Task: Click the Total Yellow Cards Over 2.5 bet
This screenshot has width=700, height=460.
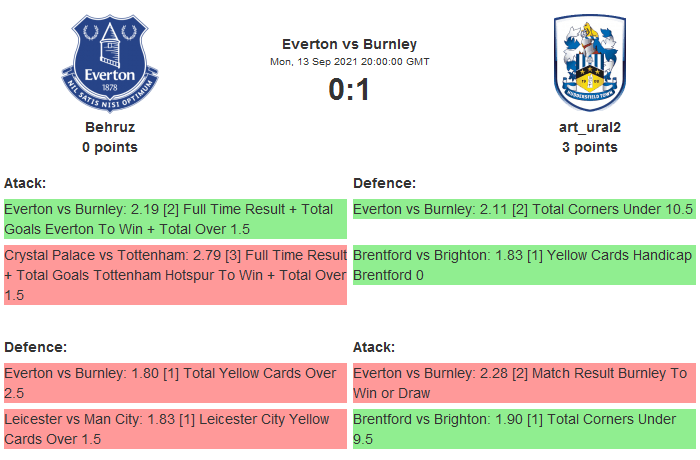Action: [175, 382]
